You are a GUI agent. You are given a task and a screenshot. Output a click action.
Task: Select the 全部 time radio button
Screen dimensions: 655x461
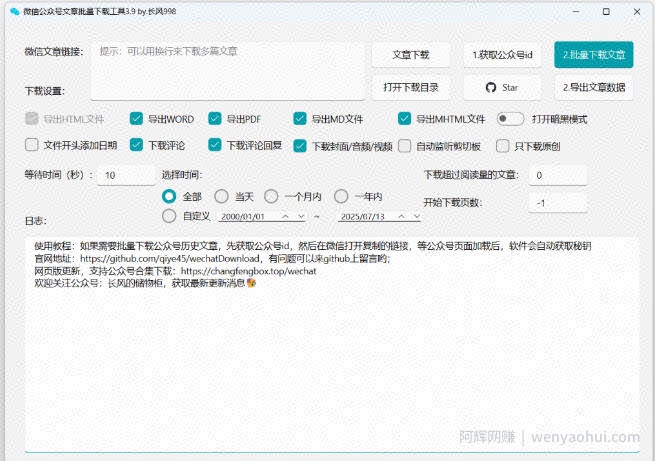(169, 196)
